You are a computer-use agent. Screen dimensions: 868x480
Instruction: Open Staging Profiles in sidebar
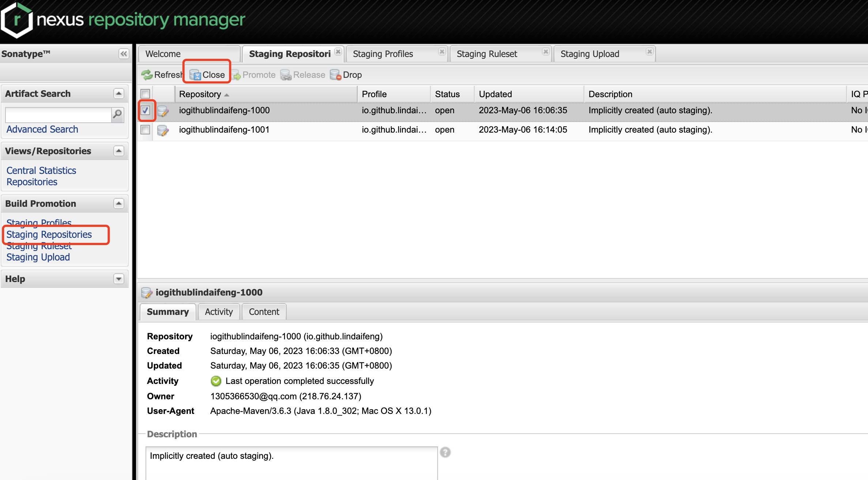pyautogui.click(x=39, y=222)
